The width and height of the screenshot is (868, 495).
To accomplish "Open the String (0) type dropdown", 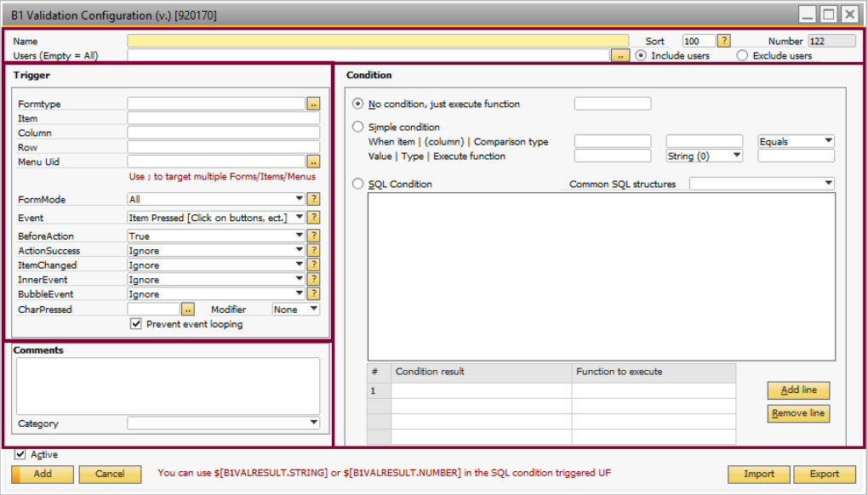I will (704, 156).
